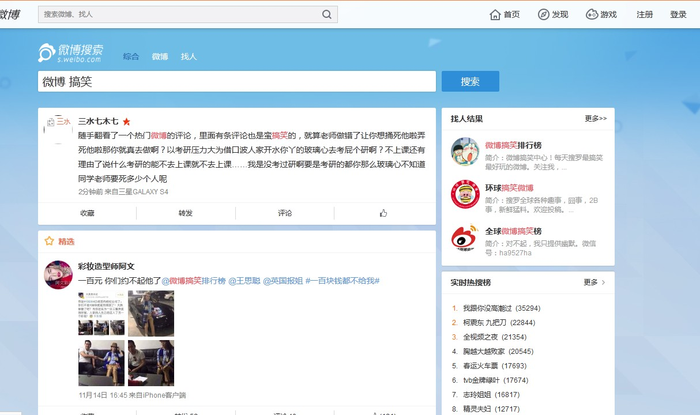The image size is (700, 415).
Task: Open hot search 陶喆大越败家
Action: click(x=484, y=352)
